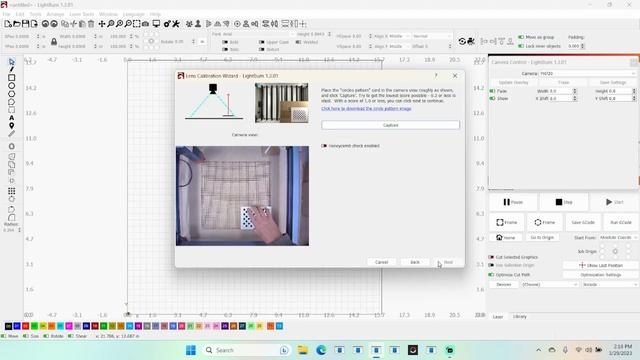Screen dimensions: 640x360
Task: Open the Font name dropdown
Action: [258, 34]
